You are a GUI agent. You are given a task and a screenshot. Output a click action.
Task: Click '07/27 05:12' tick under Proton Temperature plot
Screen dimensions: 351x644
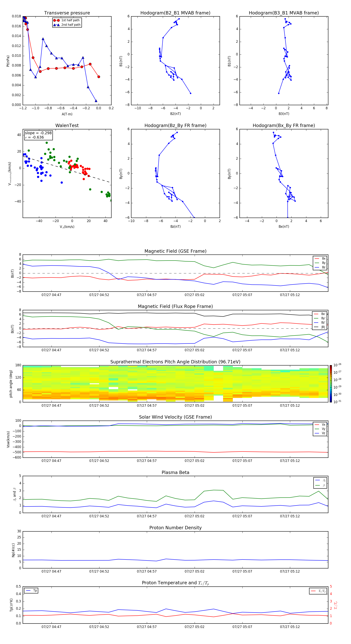[x=290, y=627]
